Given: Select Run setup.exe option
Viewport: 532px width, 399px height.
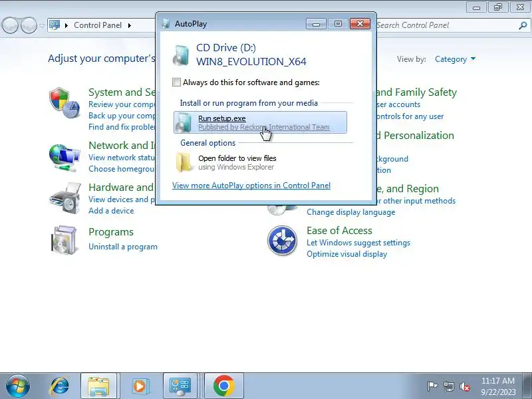Looking at the screenshot, I should pos(260,122).
